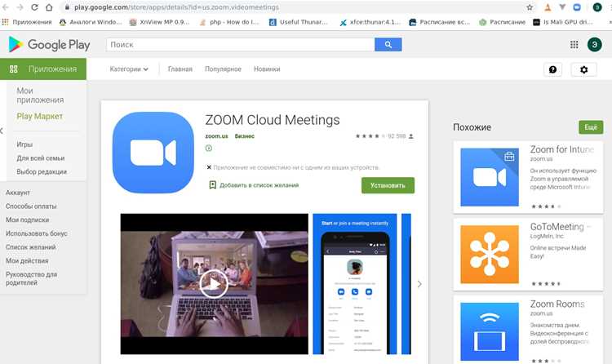Open the Google account avatar
This screenshot has width=612, height=364.
594,45
